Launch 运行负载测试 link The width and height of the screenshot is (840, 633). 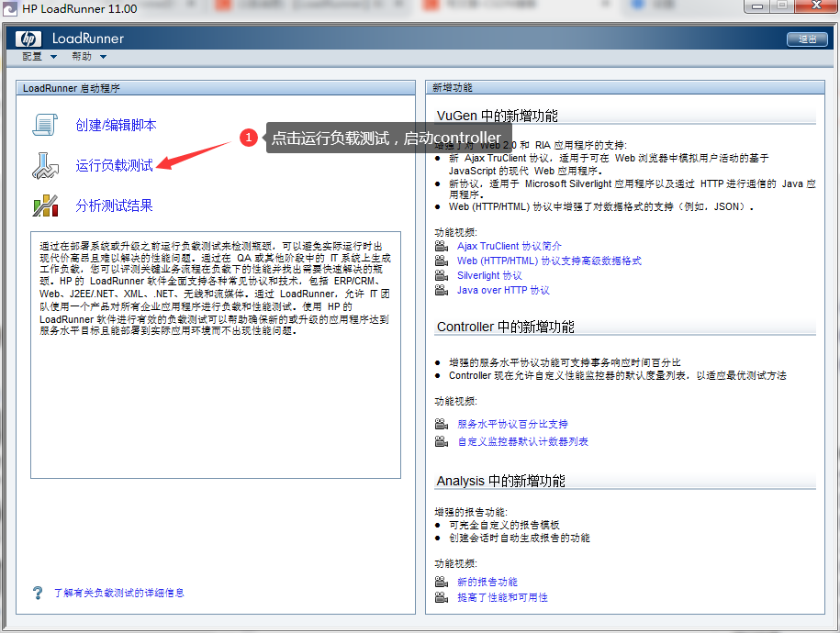pos(114,165)
